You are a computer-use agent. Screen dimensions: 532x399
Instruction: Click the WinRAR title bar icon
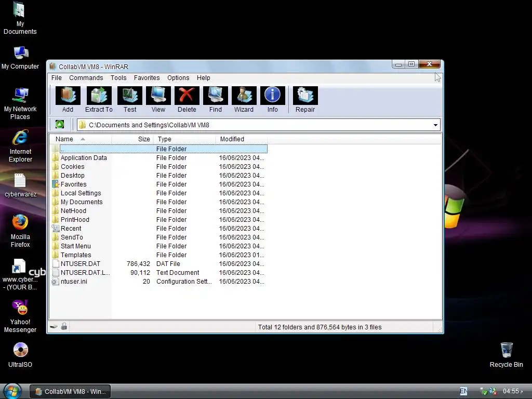coord(52,66)
